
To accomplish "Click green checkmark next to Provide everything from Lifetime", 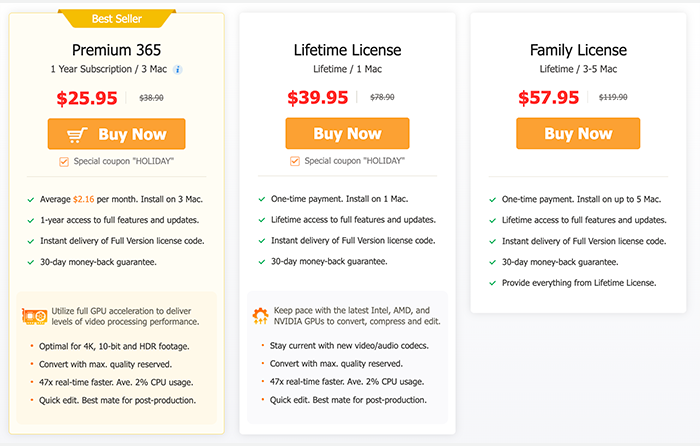I will pos(492,283).
